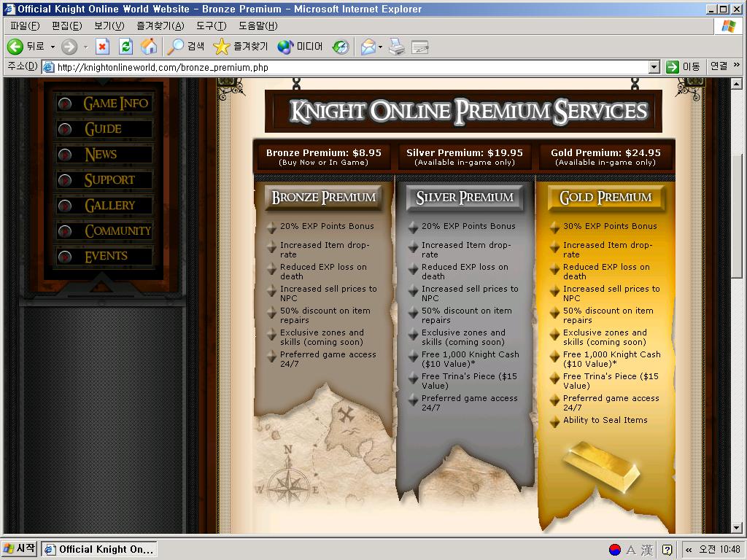Image resolution: width=747 pixels, height=560 pixels.
Task: Open the News sidebar link
Action: (x=104, y=155)
